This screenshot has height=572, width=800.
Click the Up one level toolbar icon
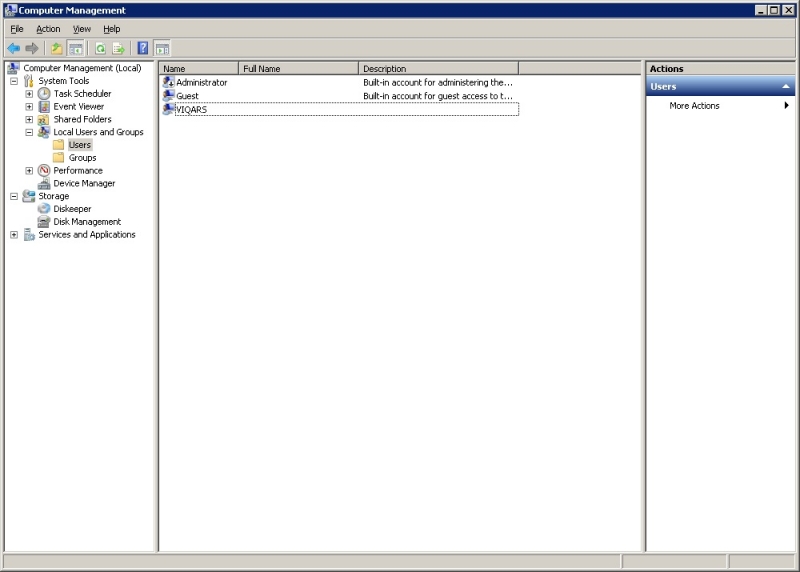tap(57, 48)
